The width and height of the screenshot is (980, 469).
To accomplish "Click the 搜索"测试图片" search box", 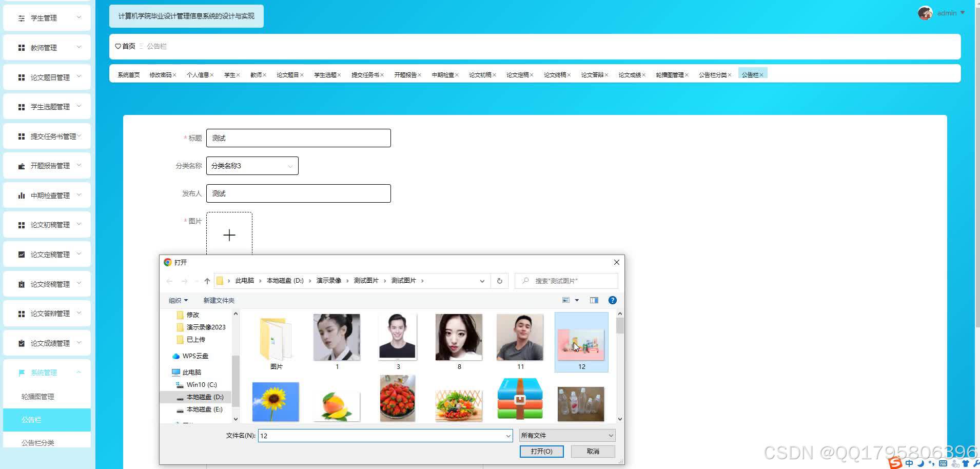I will 566,281.
